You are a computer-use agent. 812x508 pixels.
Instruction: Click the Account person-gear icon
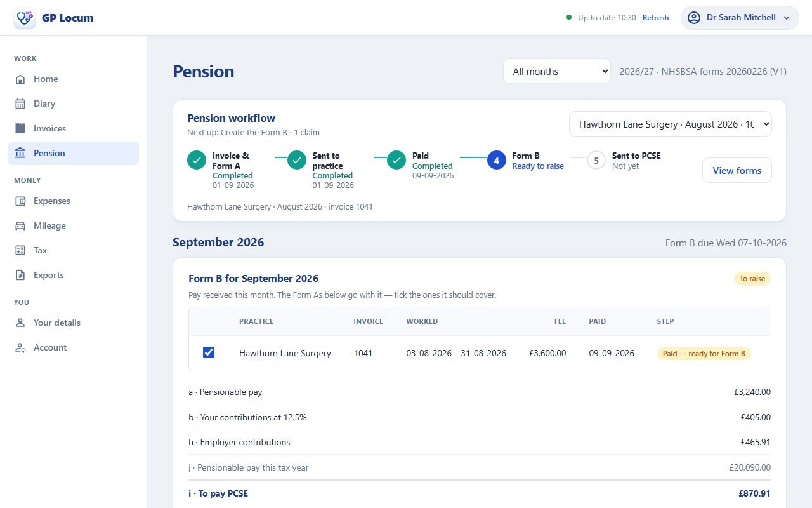pos(20,348)
